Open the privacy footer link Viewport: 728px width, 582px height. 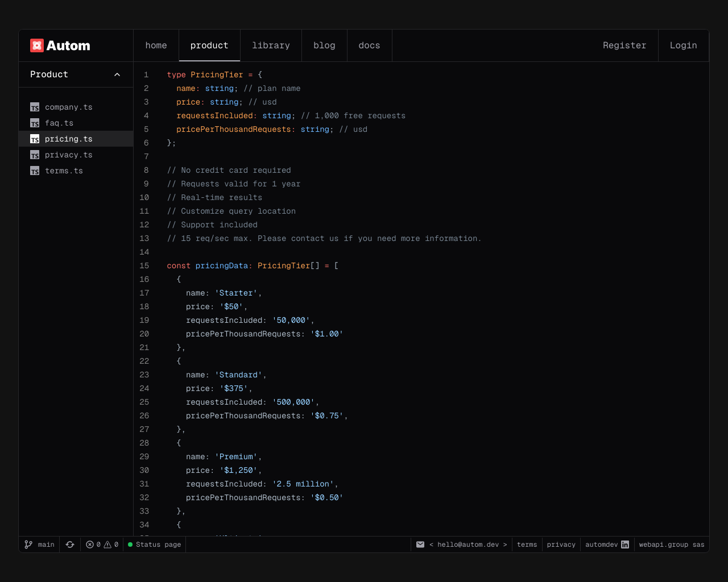(561, 544)
